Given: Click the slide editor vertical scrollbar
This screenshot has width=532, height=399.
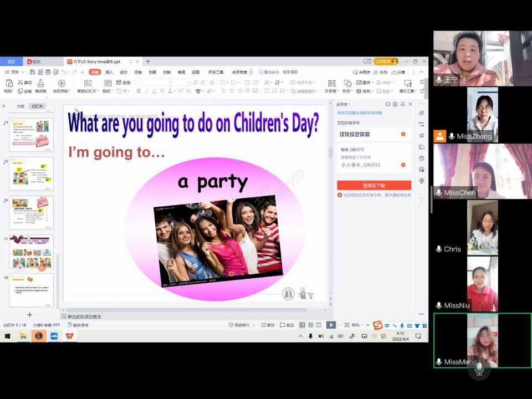Looking at the screenshot, I should tap(330, 152).
